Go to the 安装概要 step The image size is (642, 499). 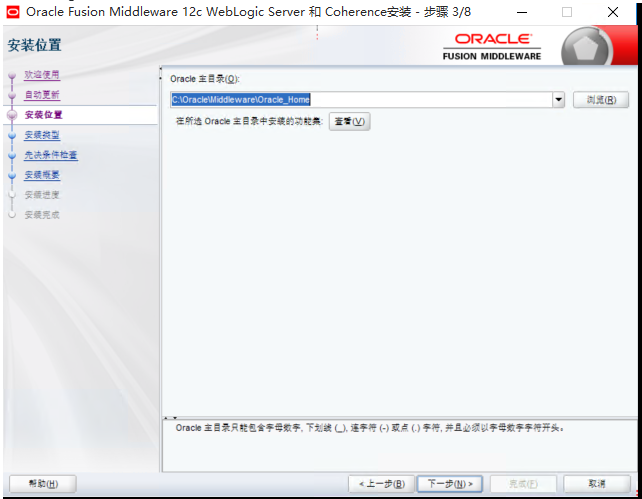click(x=42, y=175)
